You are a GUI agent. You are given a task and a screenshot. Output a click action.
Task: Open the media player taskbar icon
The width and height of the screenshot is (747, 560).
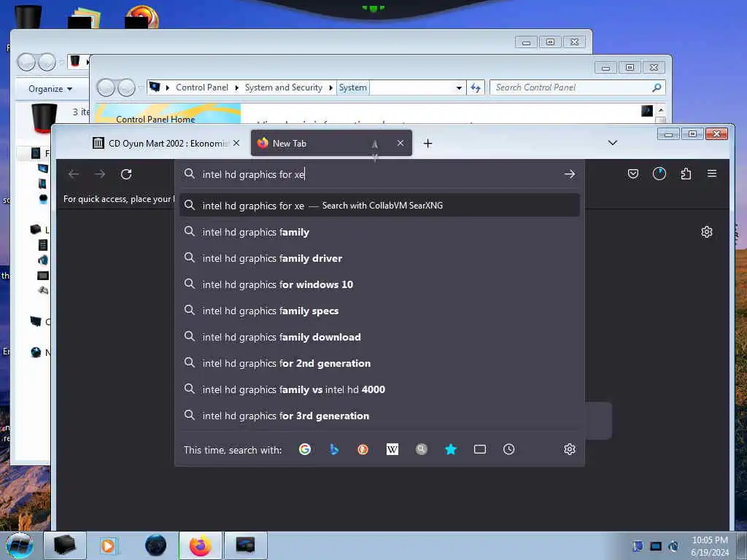108,545
